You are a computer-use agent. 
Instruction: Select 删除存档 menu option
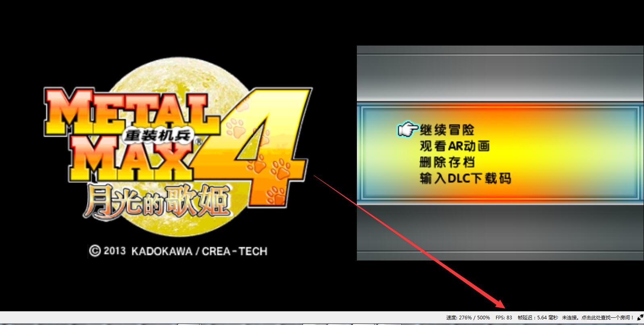tap(447, 162)
